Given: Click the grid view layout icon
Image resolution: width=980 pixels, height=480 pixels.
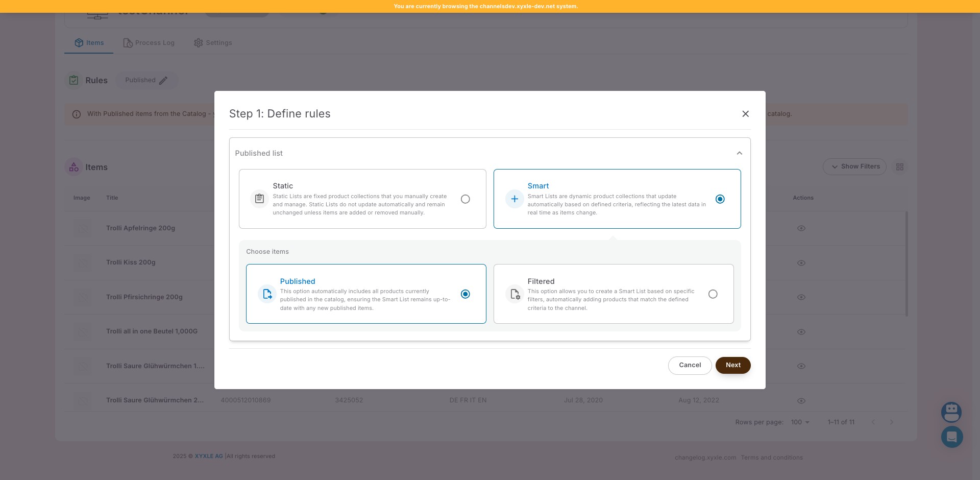Looking at the screenshot, I should click(899, 167).
